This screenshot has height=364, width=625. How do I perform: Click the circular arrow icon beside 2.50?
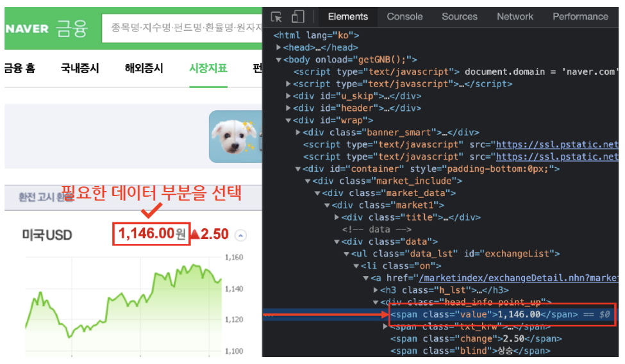240,236
